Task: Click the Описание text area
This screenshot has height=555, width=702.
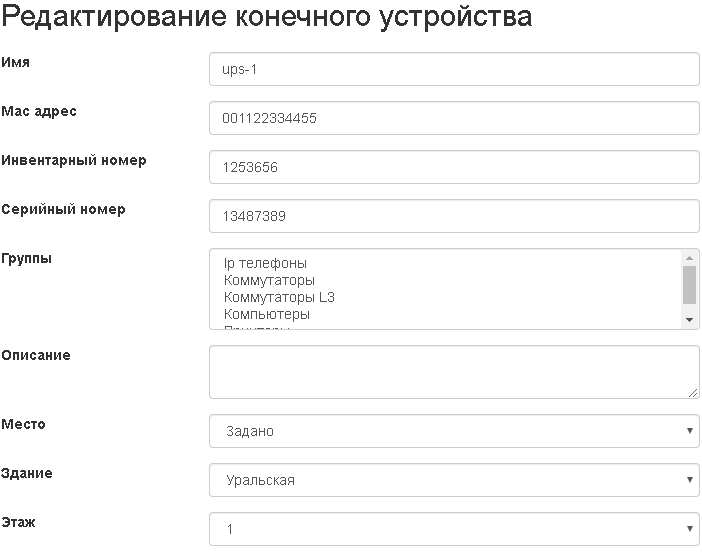Action: click(x=453, y=372)
